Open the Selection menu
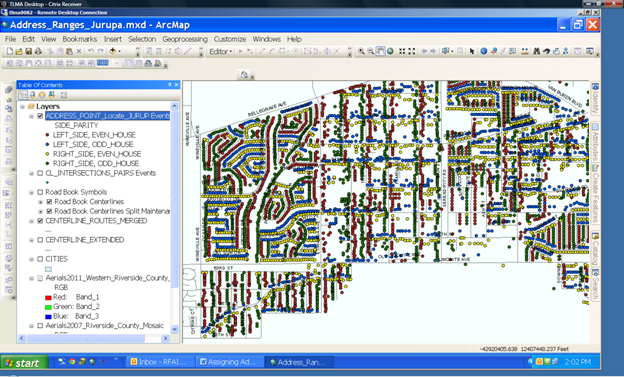 [x=142, y=39]
